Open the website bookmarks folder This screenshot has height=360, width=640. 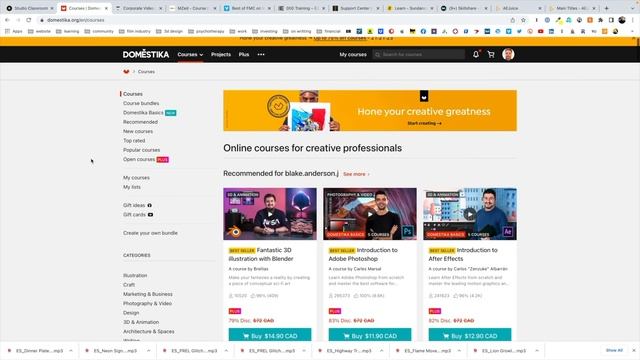coord(39,31)
